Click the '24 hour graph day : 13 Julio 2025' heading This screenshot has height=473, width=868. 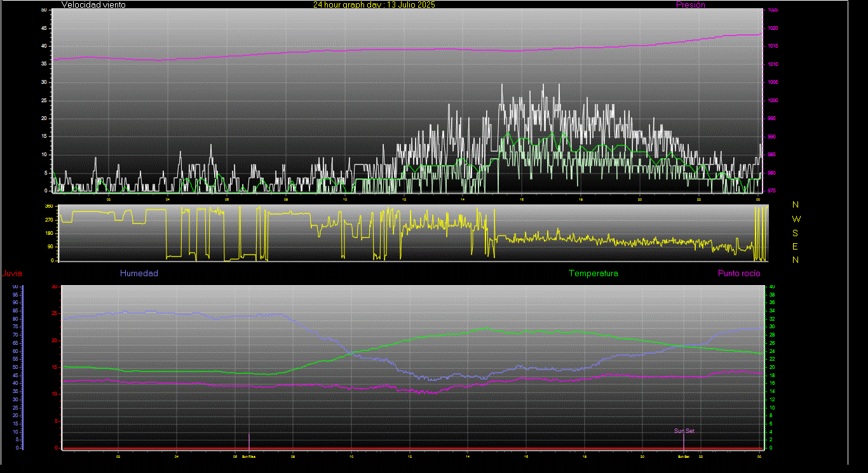point(374,4)
